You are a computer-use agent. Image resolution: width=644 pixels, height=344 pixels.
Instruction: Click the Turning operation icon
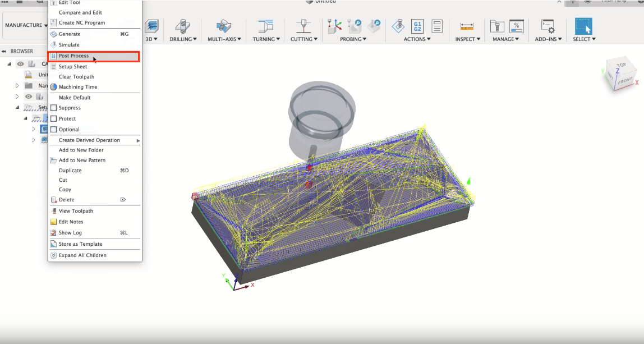tap(266, 26)
